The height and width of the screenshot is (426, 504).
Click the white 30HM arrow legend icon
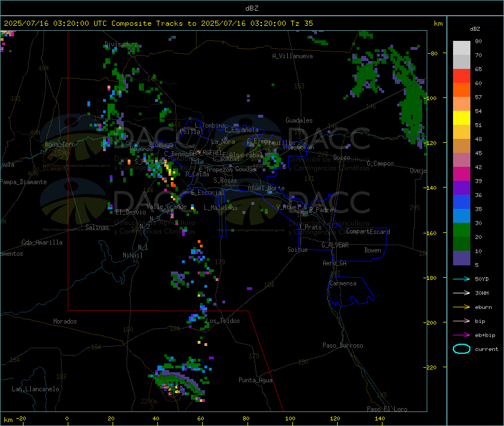click(x=461, y=293)
